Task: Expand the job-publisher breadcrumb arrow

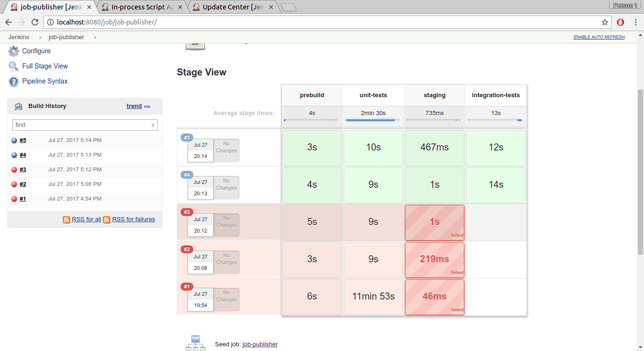Action: coord(95,37)
